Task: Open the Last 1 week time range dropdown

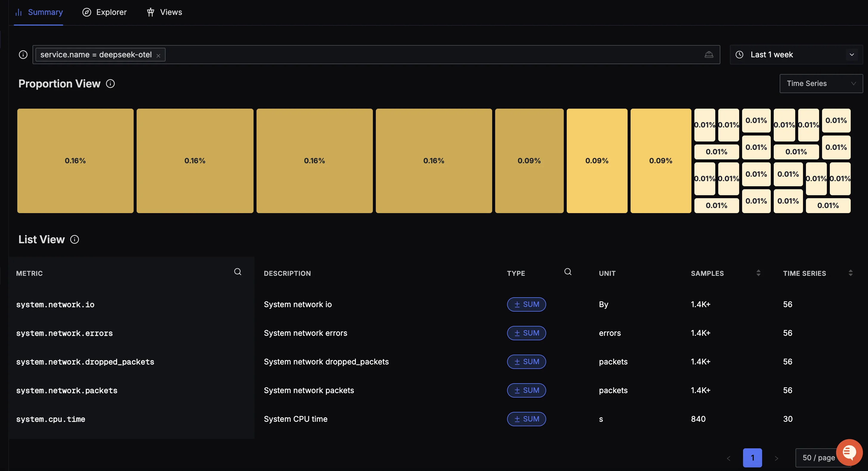Action: point(796,55)
